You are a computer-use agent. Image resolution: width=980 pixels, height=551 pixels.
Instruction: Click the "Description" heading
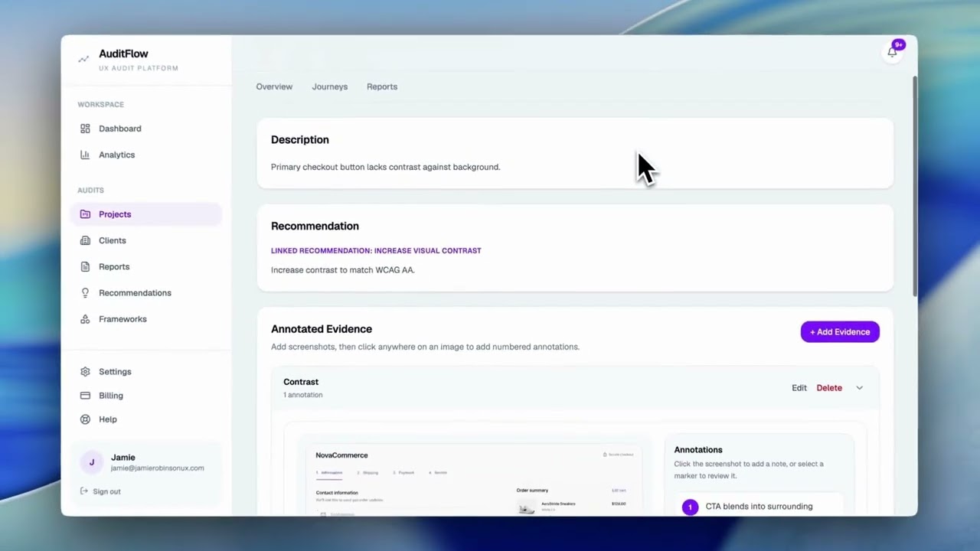tap(300, 140)
